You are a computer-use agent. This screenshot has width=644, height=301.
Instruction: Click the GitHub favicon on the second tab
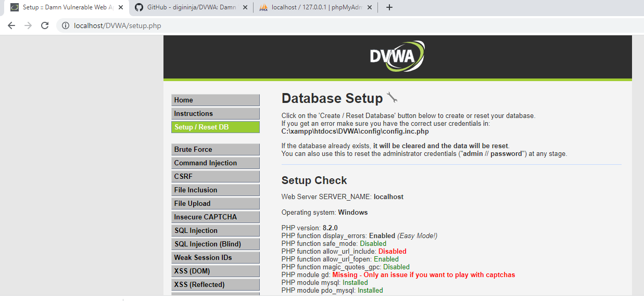[139, 7]
